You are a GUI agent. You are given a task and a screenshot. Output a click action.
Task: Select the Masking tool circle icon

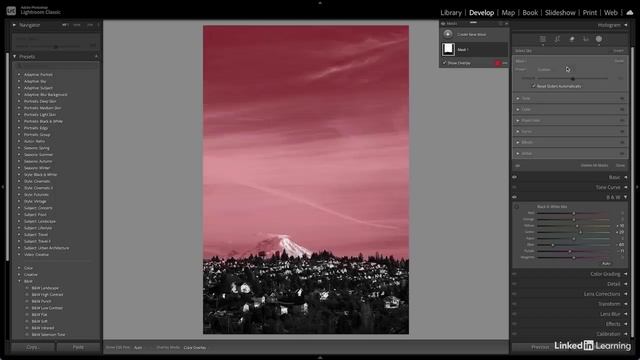(599, 39)
